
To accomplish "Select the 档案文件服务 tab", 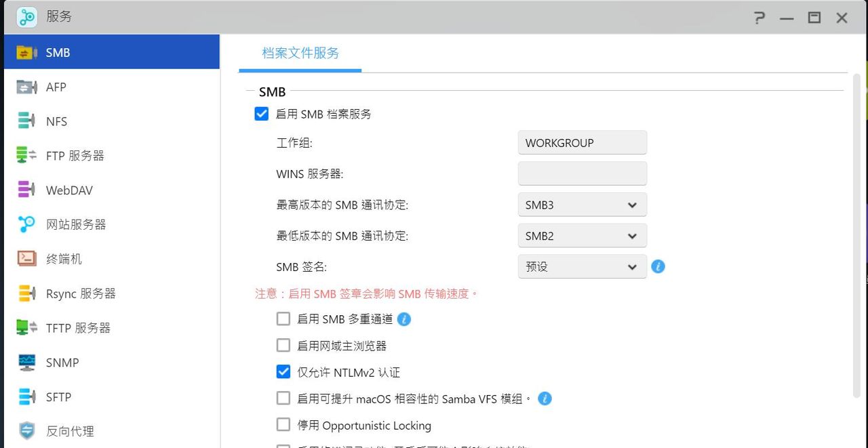I will click(300, 53).
